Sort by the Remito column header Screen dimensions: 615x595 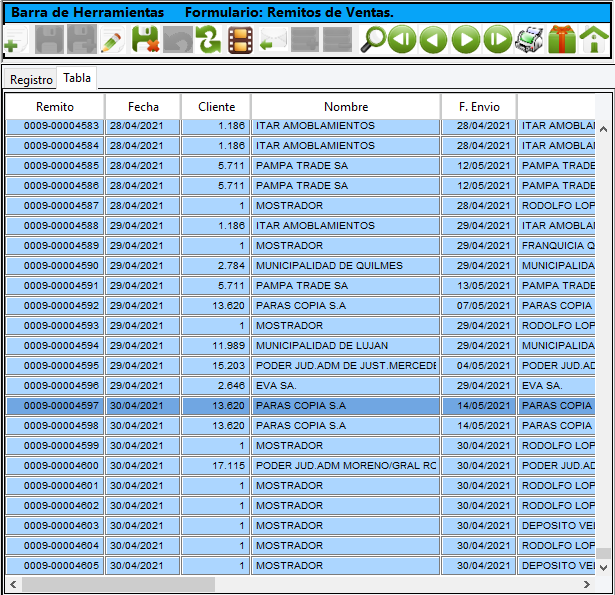coord(55,107)
